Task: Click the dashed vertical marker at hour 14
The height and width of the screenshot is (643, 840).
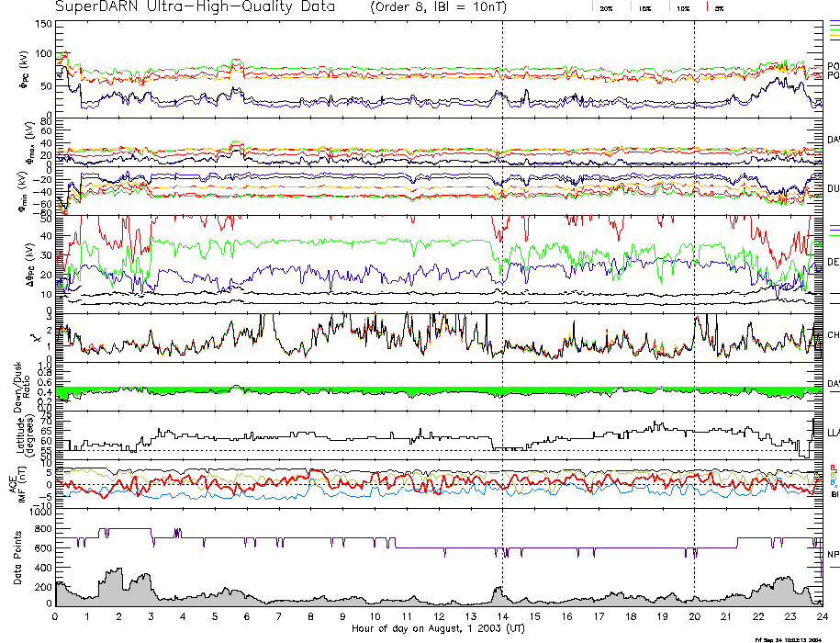Action: pyautogui.click(x=502, y=276)
